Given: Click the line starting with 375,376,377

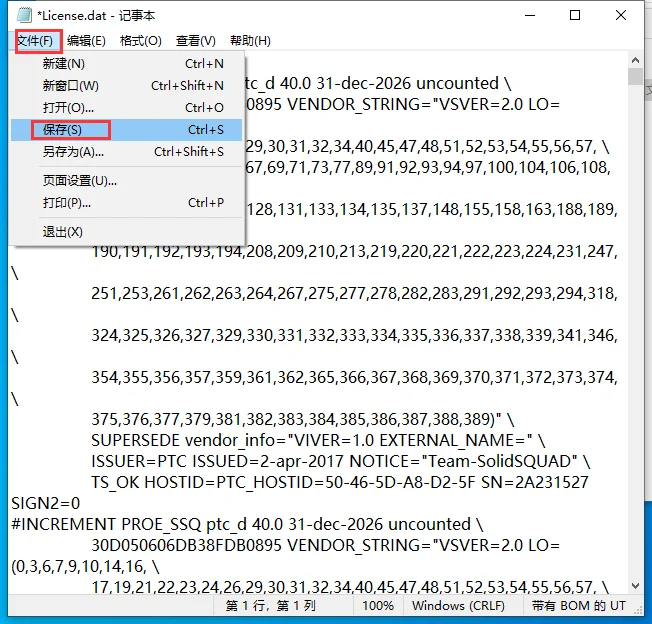Looking at the screenshot, I should pyautogui.click(x=303, y=419).
